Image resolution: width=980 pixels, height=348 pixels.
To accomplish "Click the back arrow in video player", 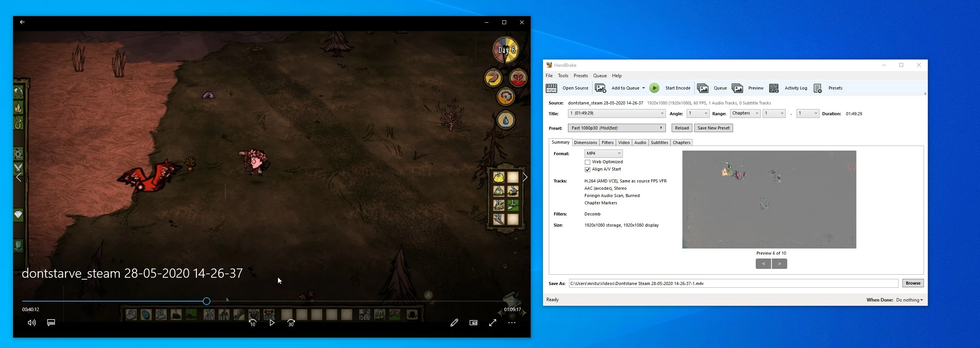I will [22, 22].
